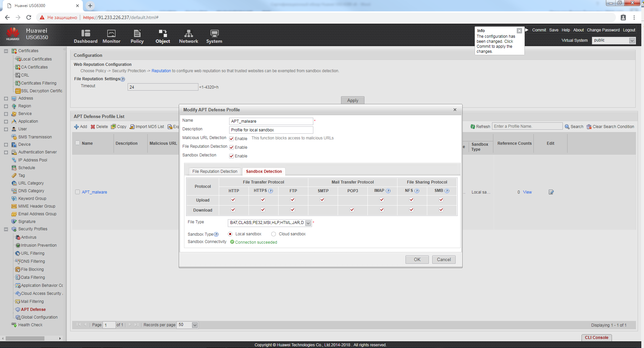
Task: Click the profile Name input field
Action: coord(271,121)
